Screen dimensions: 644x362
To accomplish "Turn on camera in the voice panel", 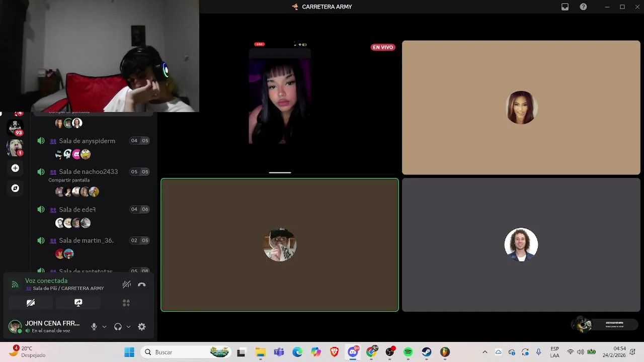I will (x=31, y=303).
